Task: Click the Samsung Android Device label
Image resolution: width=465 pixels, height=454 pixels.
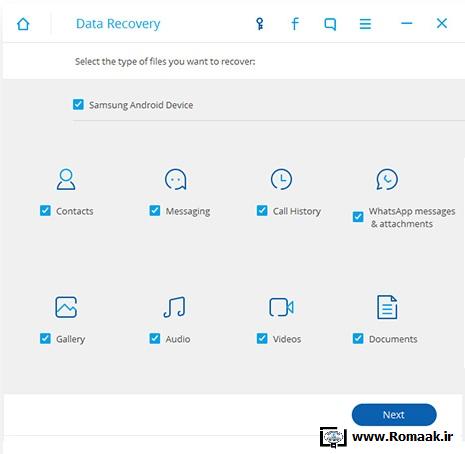Action: (141, 105)
